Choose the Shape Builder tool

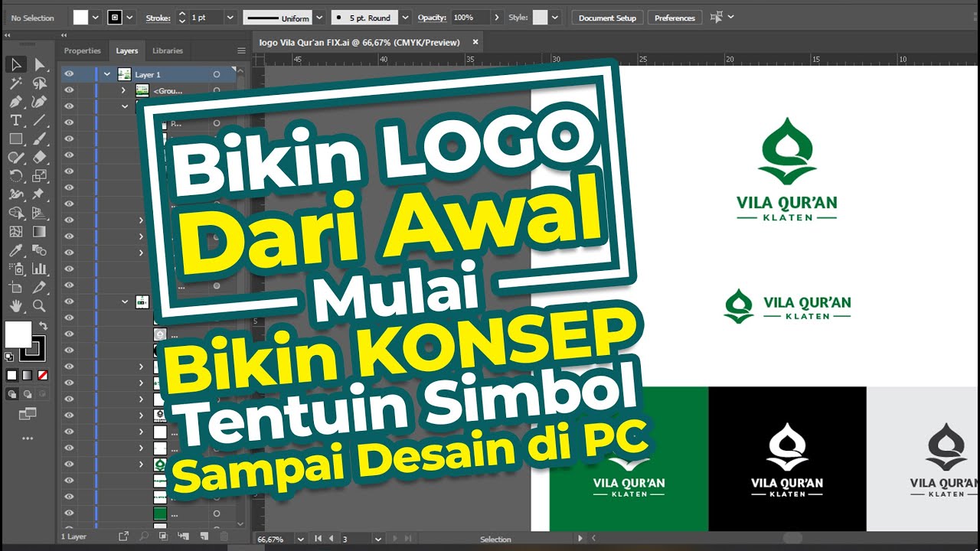pyautogui.click(x=15, y=213)
